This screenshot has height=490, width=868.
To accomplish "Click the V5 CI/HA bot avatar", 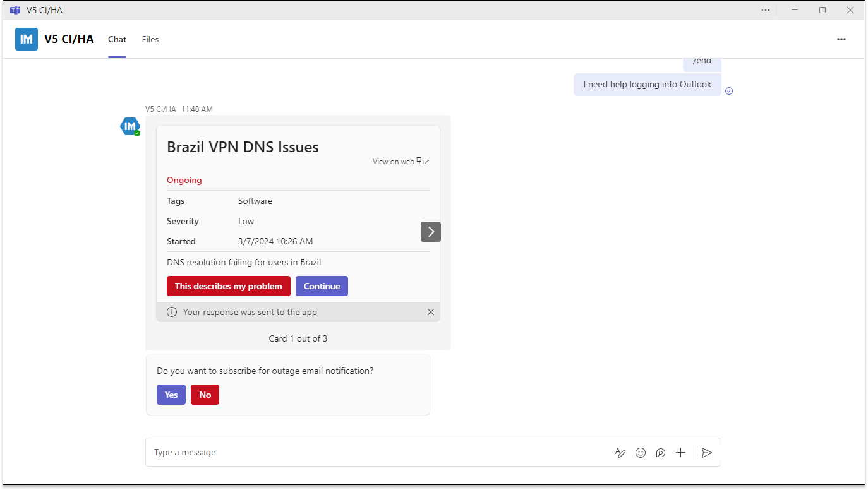I will pos(130,126).
